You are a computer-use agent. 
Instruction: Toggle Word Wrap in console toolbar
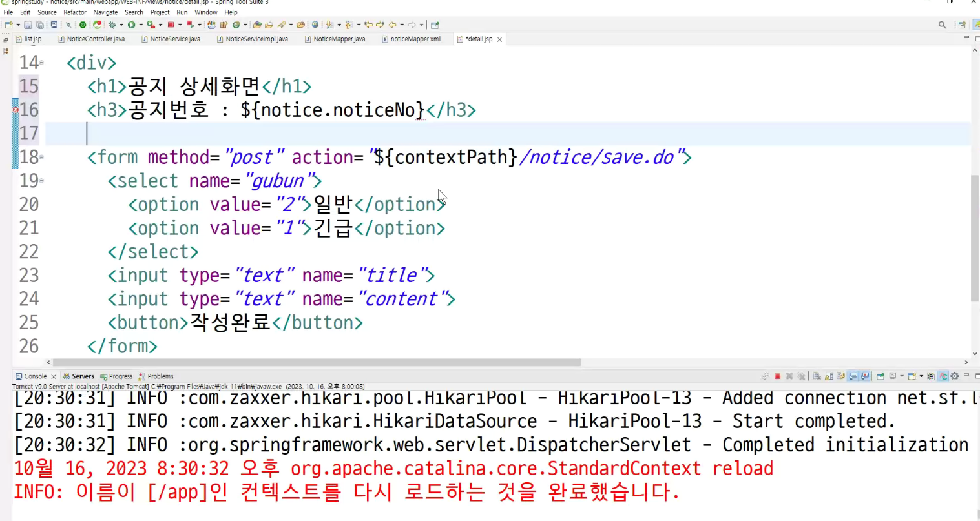pos(841,376)
